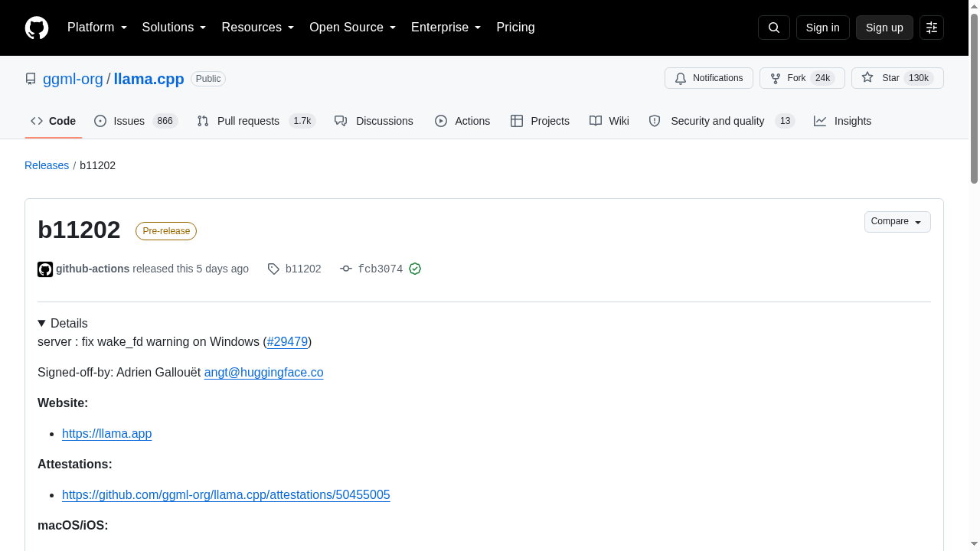Open the Pricing page

515,28
